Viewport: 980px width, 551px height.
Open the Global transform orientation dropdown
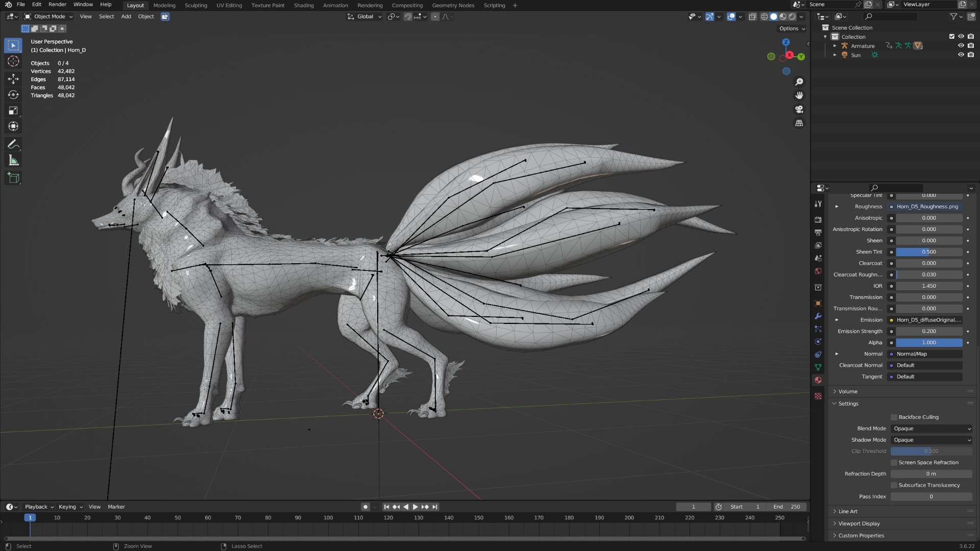coord(364,17)
